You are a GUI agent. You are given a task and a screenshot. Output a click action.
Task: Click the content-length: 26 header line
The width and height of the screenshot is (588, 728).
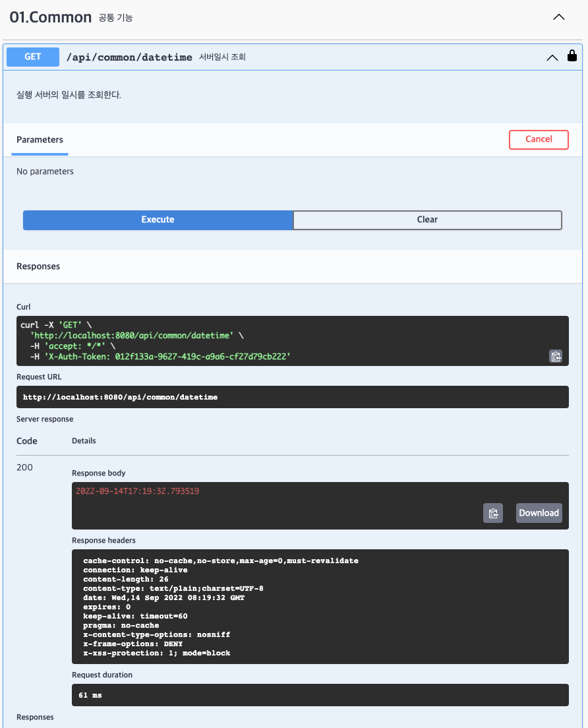coord(126,580)
